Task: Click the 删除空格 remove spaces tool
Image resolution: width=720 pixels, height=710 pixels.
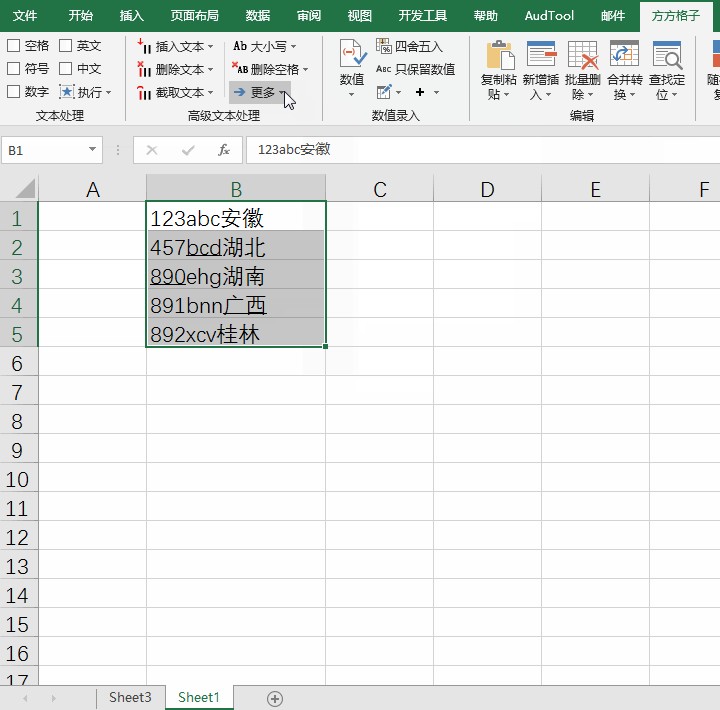Action: (x=269, y=69)
